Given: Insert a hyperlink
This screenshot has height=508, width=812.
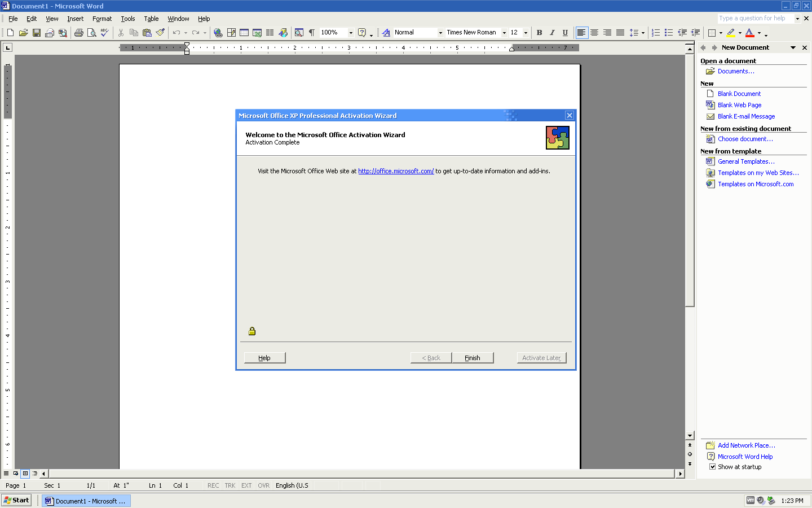Looking at the screenshot, I should [x=218, y=32].
